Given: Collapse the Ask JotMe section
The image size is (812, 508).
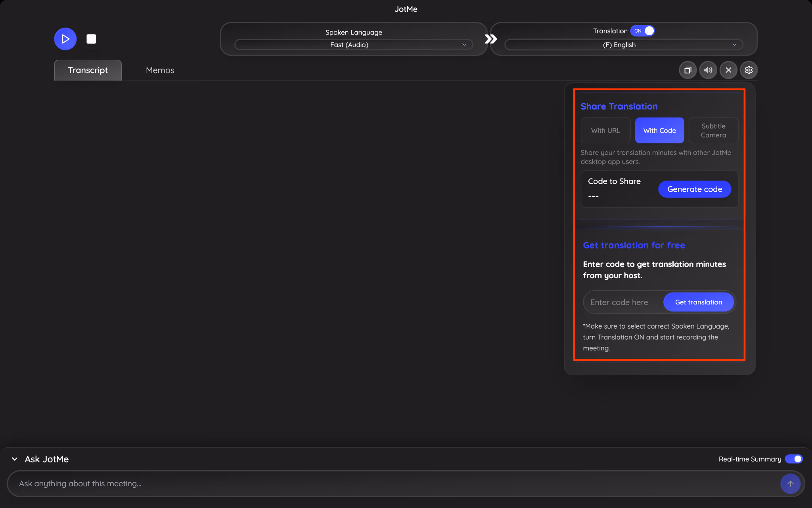Looking at the screenshot, I should click(15, 459).
